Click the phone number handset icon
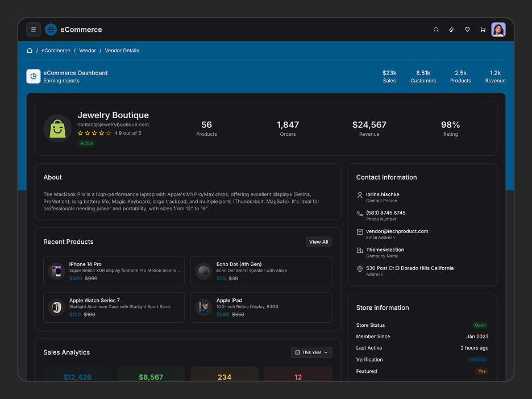This screenshot has width=532, height=399. (360, 213)
